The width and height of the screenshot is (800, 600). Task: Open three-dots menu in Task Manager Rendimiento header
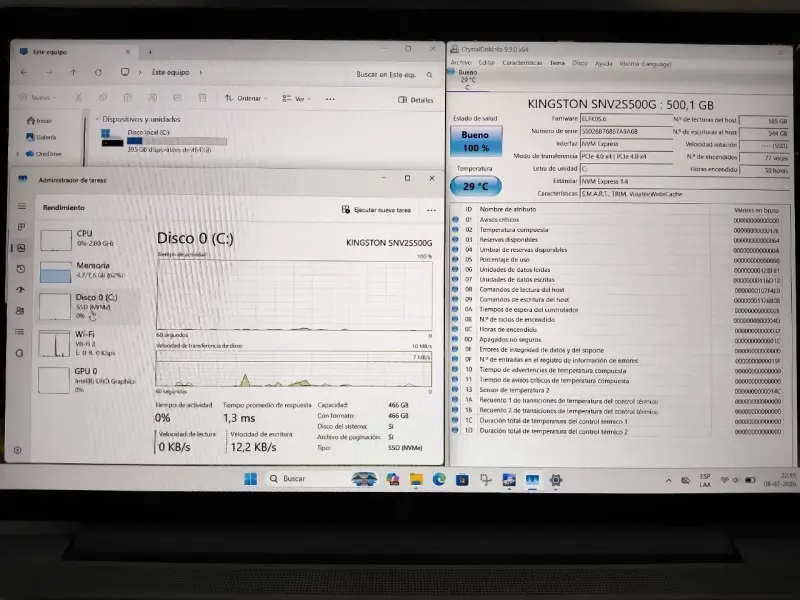[x=432, y=210]
